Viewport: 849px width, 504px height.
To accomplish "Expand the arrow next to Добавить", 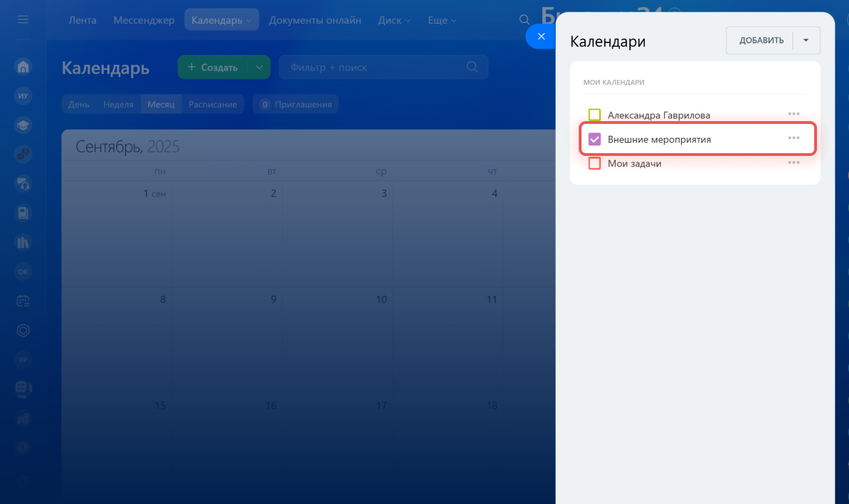I will 806,40.
